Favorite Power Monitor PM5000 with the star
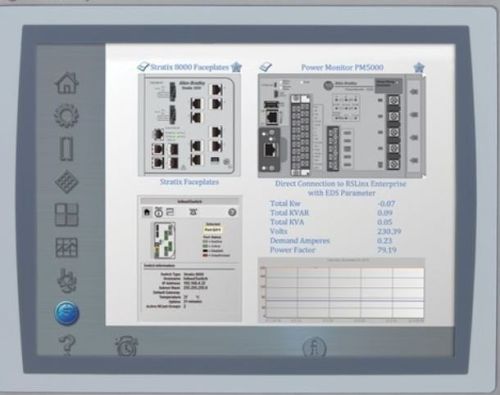Image resolution: width=500 pixels, height=395 pixels. [x=419, y=67]
